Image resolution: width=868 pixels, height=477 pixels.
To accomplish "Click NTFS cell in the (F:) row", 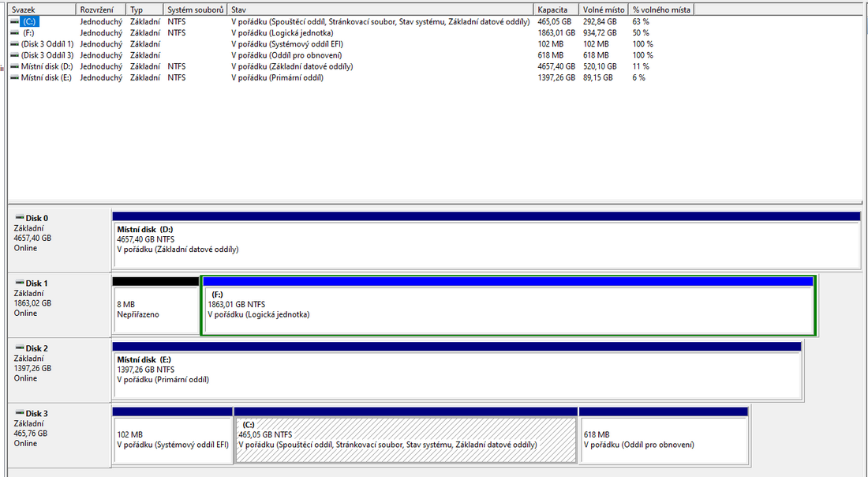I will (x=177, y=32).
